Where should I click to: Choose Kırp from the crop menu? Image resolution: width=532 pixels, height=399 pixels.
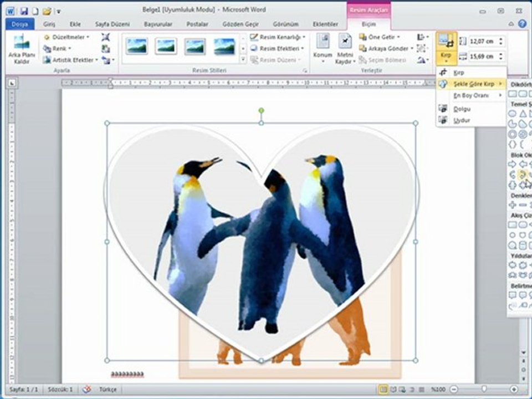click(x=471, y=73)
